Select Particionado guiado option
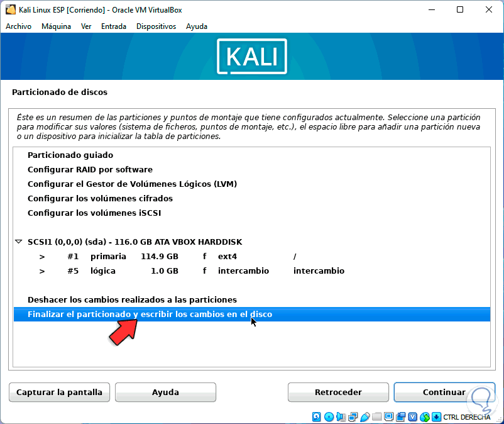 (252, 155)
